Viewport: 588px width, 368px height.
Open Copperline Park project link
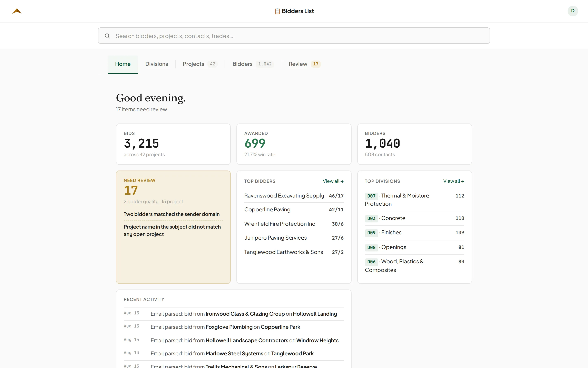tap(280, 327)
